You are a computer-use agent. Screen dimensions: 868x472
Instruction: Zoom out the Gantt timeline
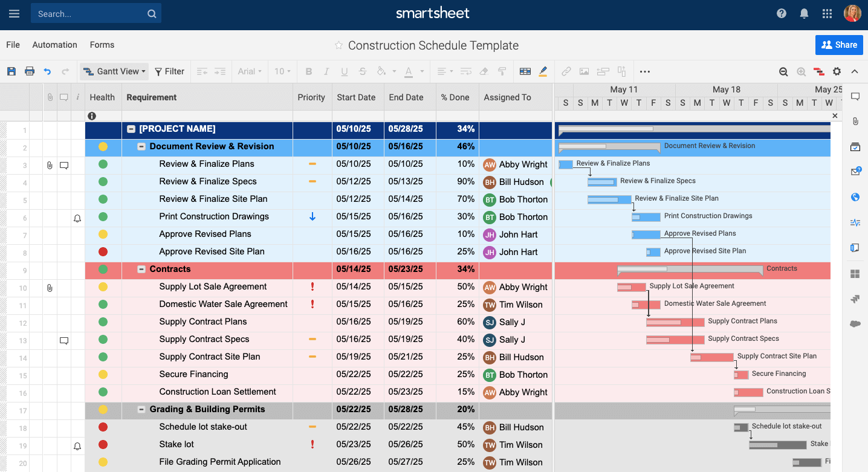click(783, 71)
